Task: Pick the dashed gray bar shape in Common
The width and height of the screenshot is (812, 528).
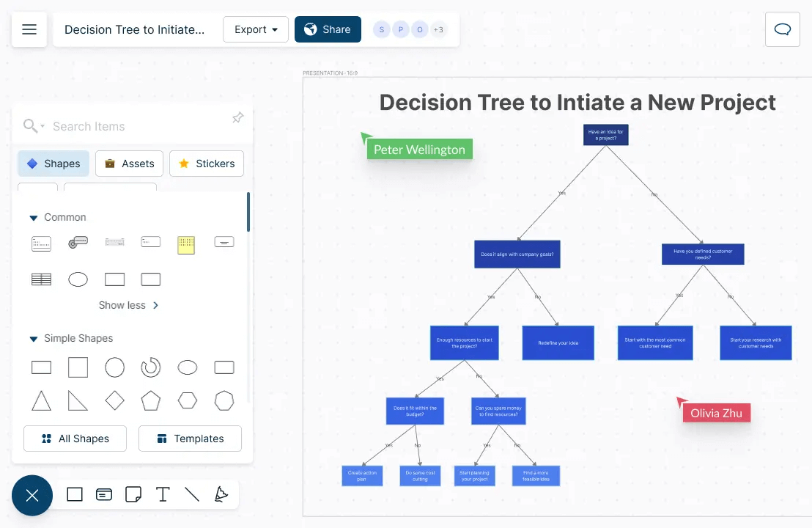Action: pos(114,242)
